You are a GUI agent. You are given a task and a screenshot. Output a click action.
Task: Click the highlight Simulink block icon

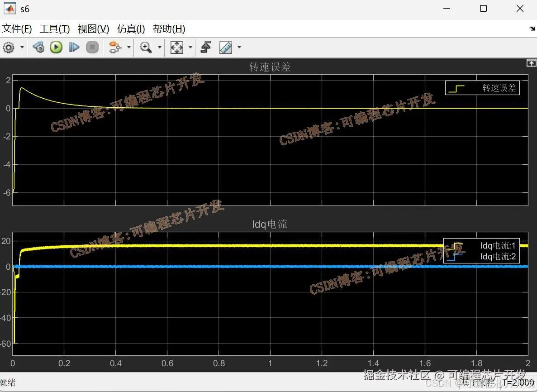point(115,47)
